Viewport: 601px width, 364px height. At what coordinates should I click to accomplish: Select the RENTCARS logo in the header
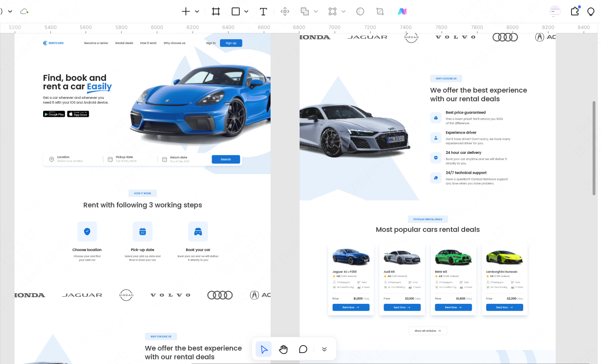[x=53, y=43]
